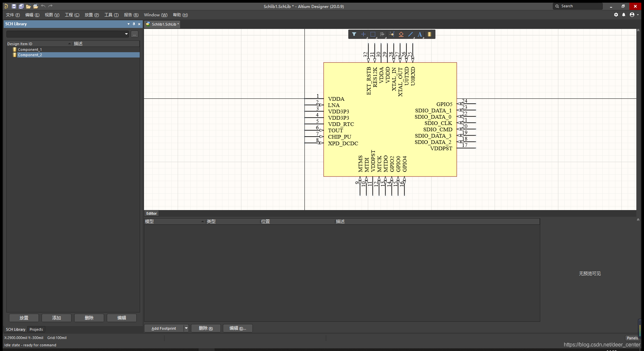Click the Redo arrow icon
The height and width of the screenshot is (351, 644).
coord(50,6)
